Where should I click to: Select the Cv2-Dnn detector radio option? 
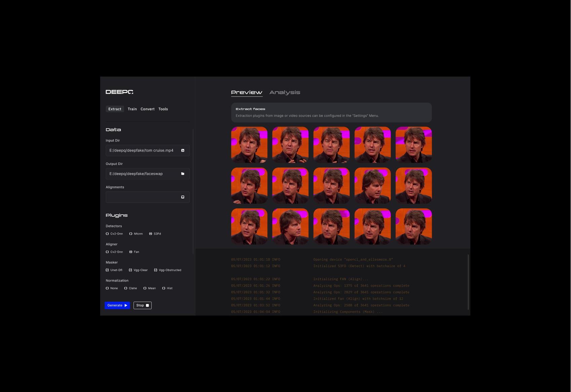pyautogui.click(x=107, y=234)
